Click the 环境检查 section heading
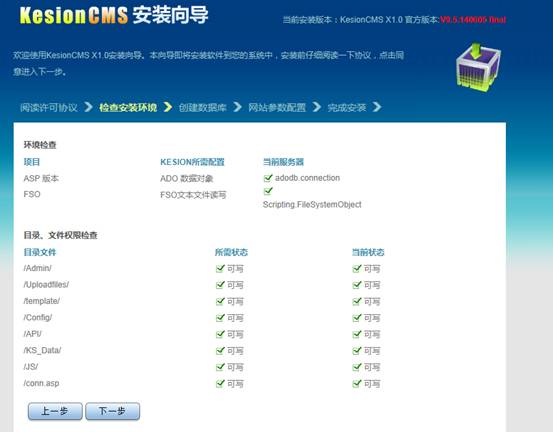Viewport: 553px width, 432px height. pyautogui.click(x=40, y=145)
